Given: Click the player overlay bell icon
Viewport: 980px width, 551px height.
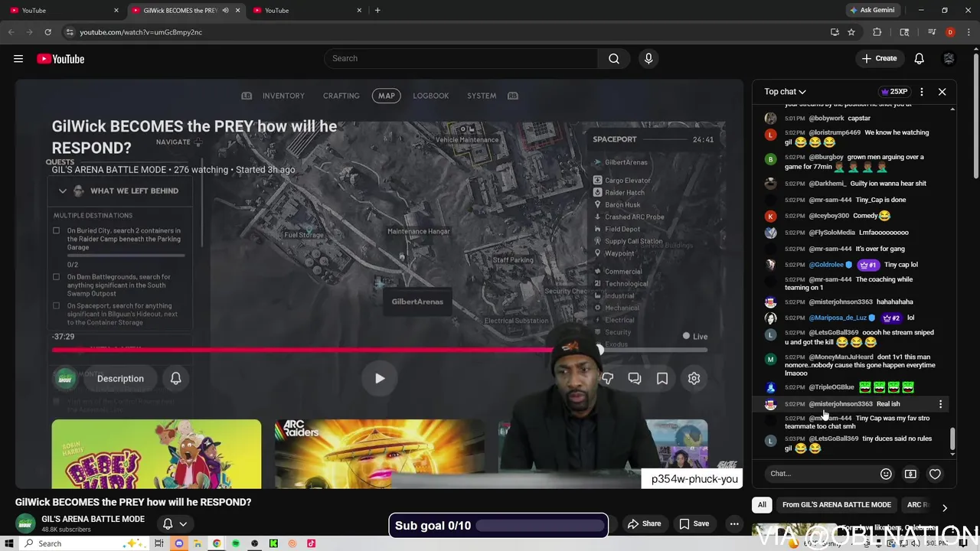Looking at the screenshot, I should pos(175,378).
